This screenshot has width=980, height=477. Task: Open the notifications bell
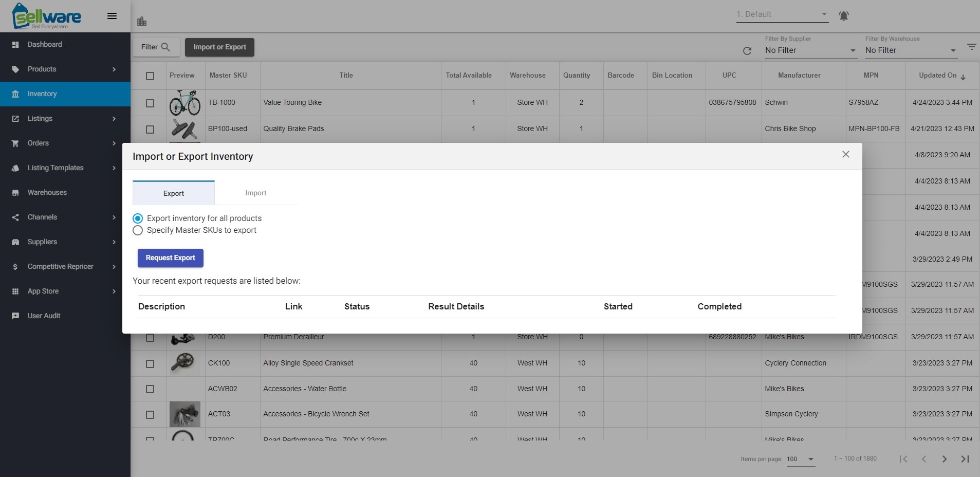843,15
